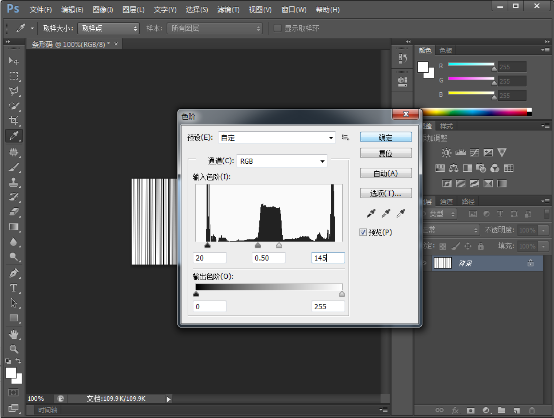The width and height of the screenshot is (554, 418).
Task: Select the Type tool
Action: click(x=13, y=288)
